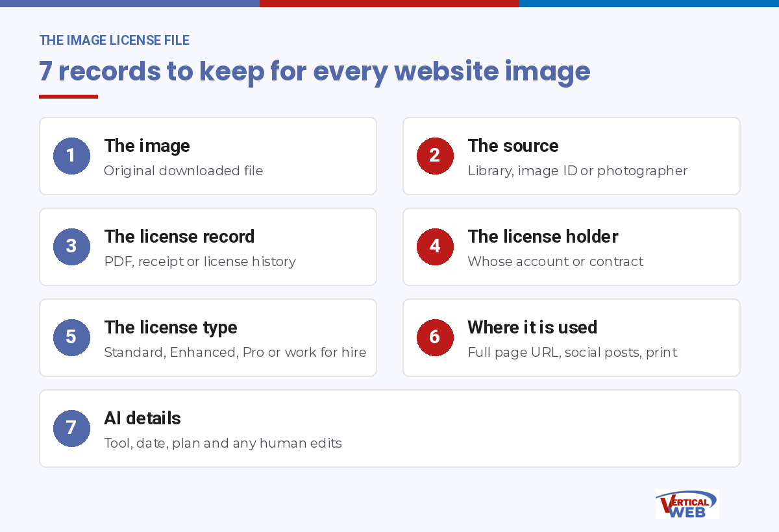Select 'The source' card heading
Screen dimensions: 779x532
pos(513,145)
